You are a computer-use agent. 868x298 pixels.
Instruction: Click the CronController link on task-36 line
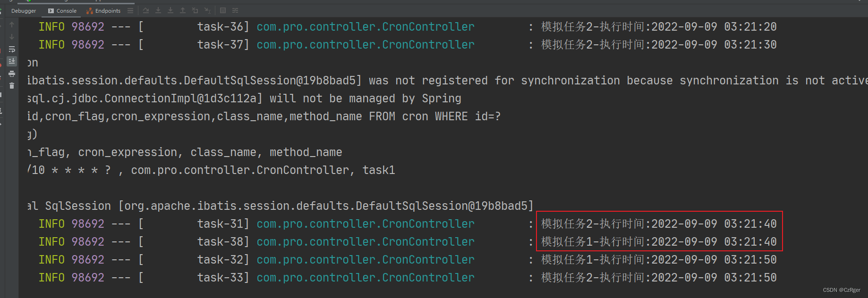(365, 27)
